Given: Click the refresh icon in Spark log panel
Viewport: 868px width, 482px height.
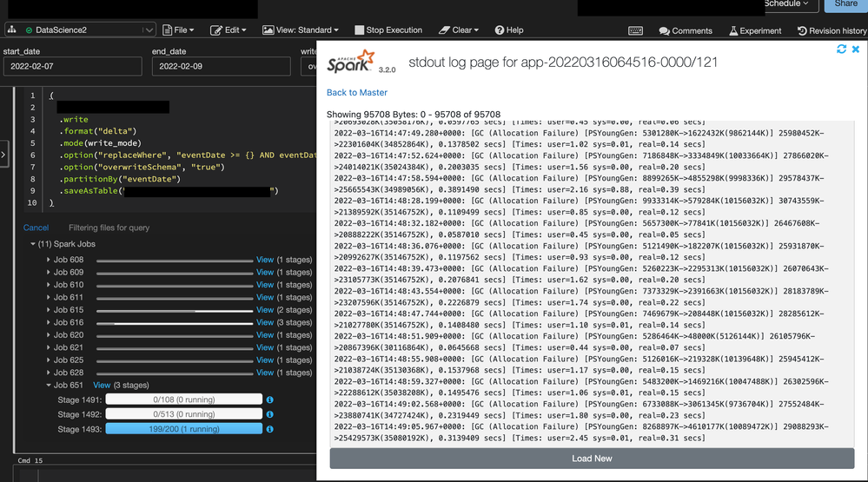Looking at the screenshot, I should (841, 50).
